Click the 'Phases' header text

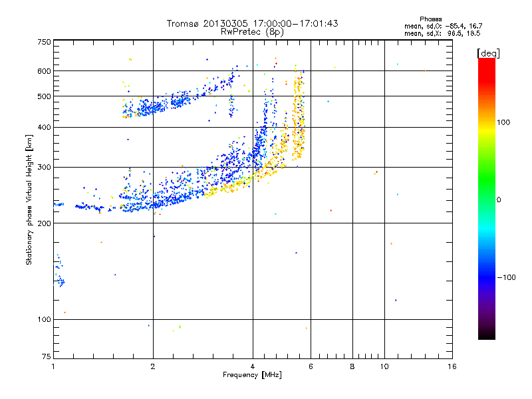[430, 19]
